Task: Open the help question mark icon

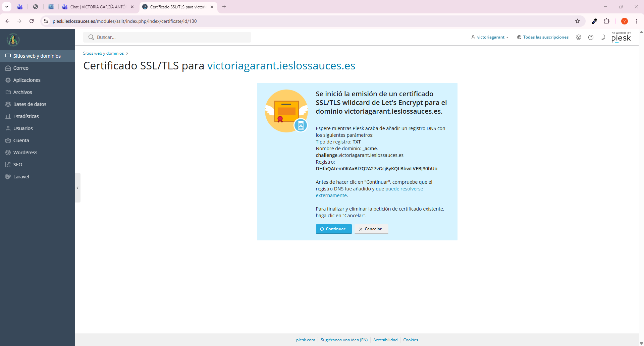Action: (591, 37)
